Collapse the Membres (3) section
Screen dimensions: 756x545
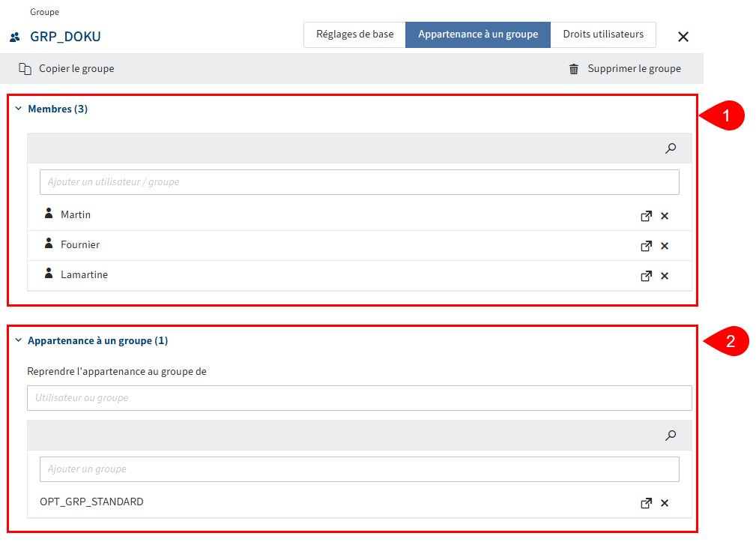[19, 109]
